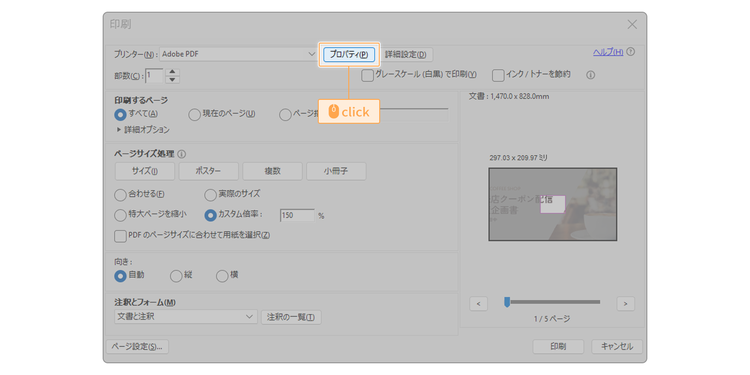Click the custom scale 150 percent field
The width and height of the screenshot is (750, 375).
pyautogui.click(x=297, y=215)
